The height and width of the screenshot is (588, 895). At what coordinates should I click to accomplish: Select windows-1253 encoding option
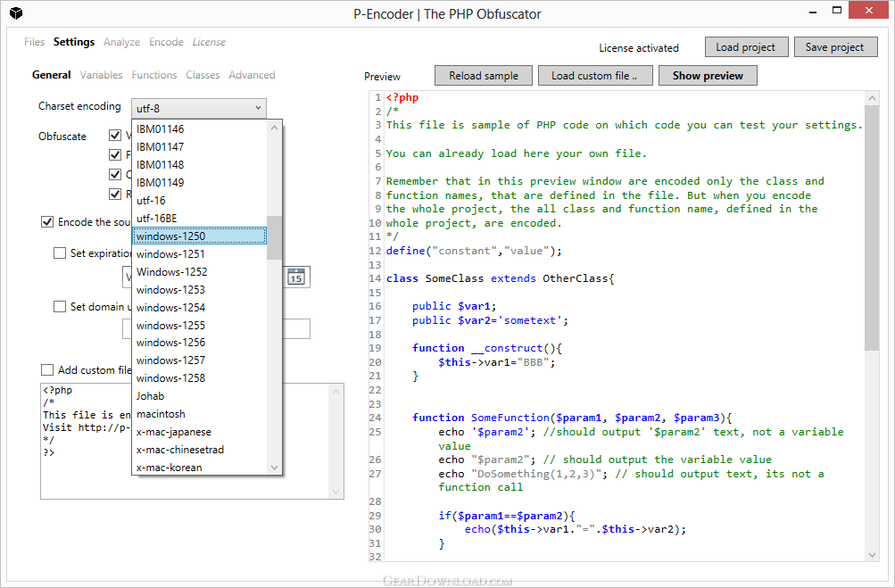(x=199, y=289)
